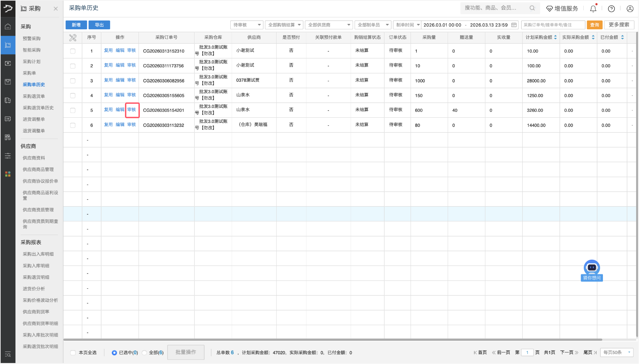Click the table column settings wrench icon

coord(73,38)
